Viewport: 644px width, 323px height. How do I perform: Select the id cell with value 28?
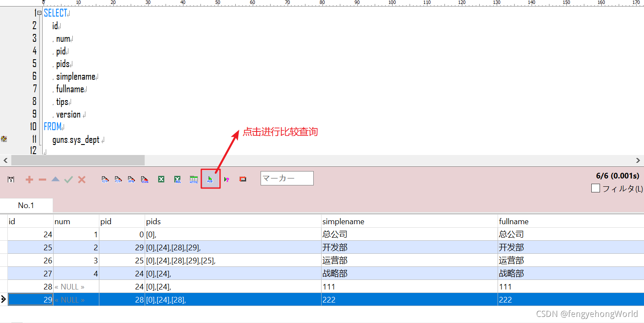point(31,286)
